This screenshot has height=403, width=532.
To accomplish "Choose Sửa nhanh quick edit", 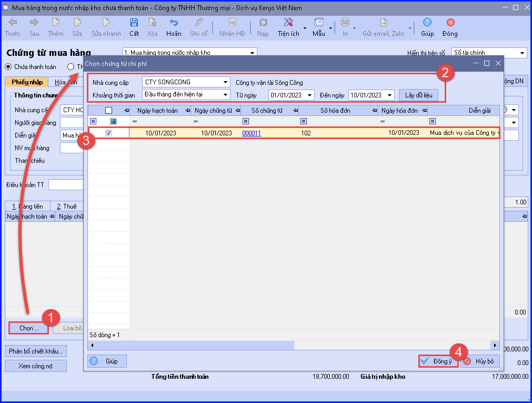I will click(x=106, y=27).
